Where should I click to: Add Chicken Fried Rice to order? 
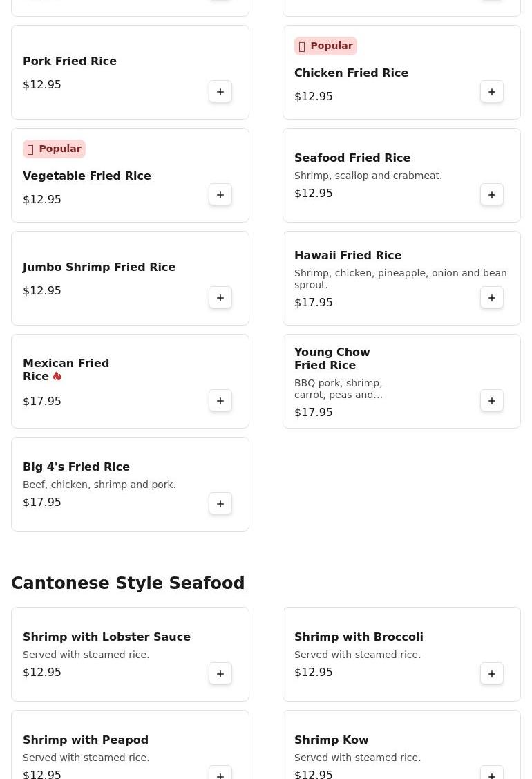point(492,92)
